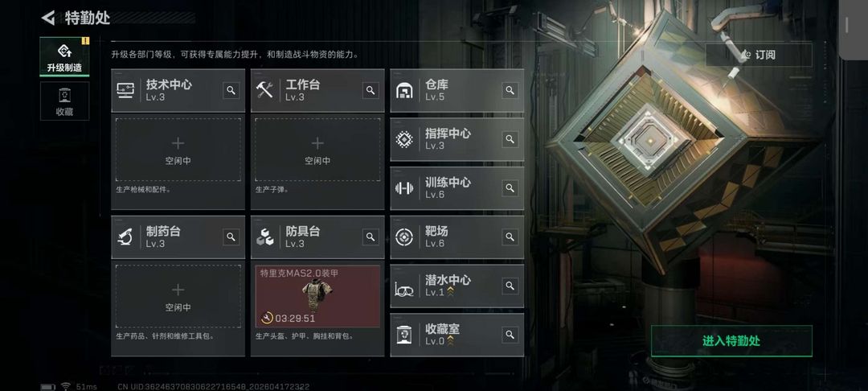Open magnifier details for 工作台
Viewport: 868px width, 391px height.
(371, 90)
